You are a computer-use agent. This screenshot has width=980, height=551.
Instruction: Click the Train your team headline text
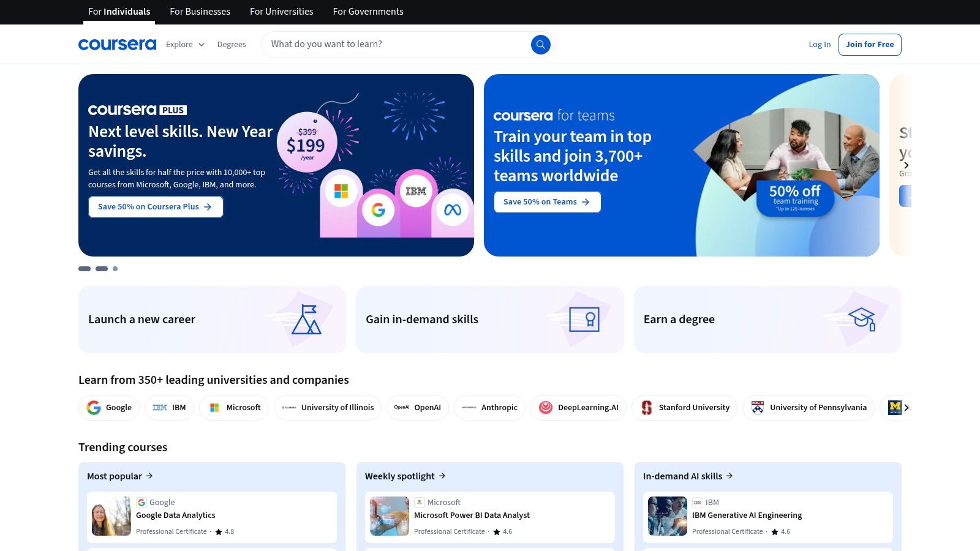coord(573,156)
